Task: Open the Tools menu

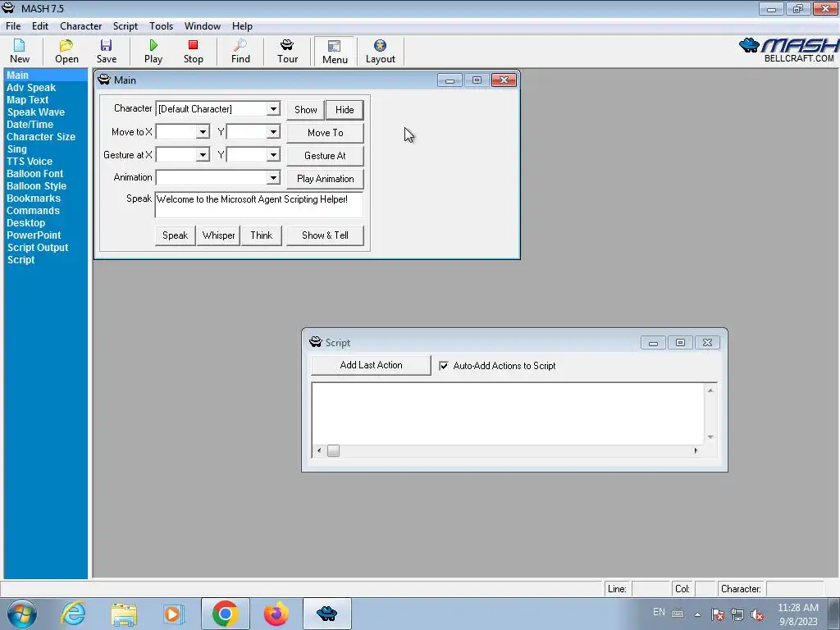Action: pos(162,25)
